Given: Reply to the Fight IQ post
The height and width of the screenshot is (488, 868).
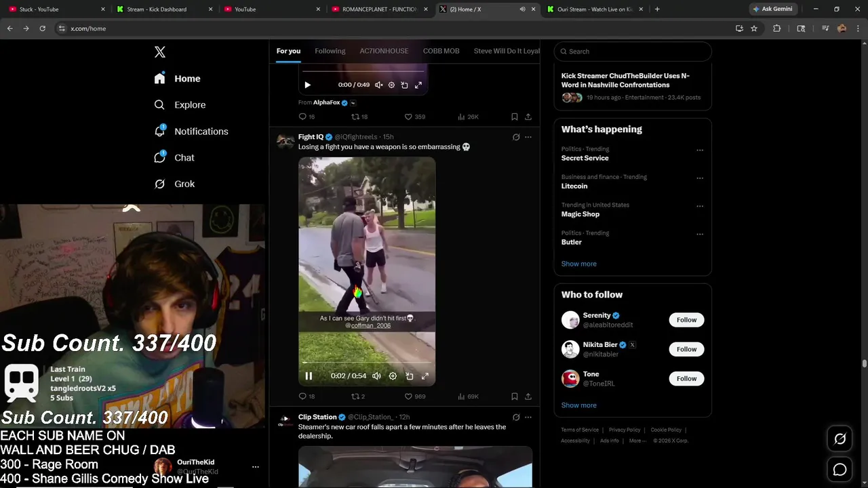Looking at the screenshot, I should pyautogui.click(x=307, y=396).
